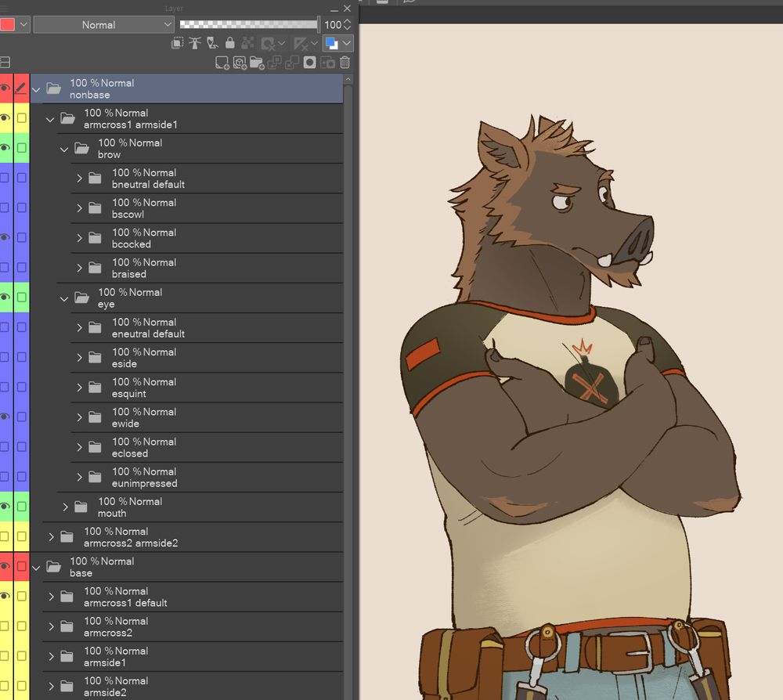Click pen edit icon on nonbase row
The image size is (783, 700).
21,89
